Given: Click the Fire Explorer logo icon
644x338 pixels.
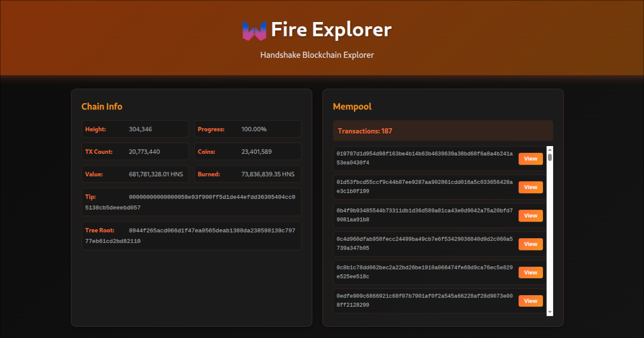Looking at the screenshot, I should click(254, 31).
